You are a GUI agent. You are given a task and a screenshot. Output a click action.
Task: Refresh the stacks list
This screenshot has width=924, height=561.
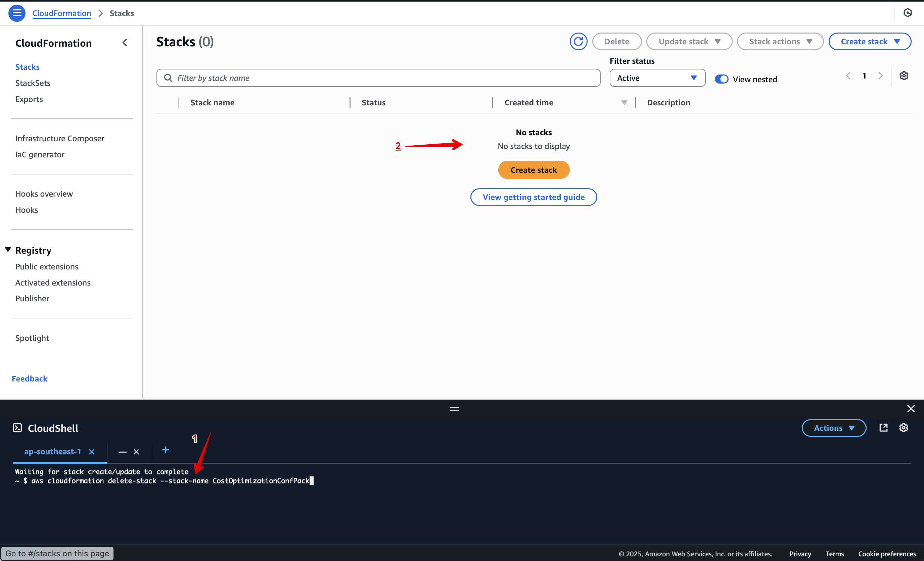[578, 41]
